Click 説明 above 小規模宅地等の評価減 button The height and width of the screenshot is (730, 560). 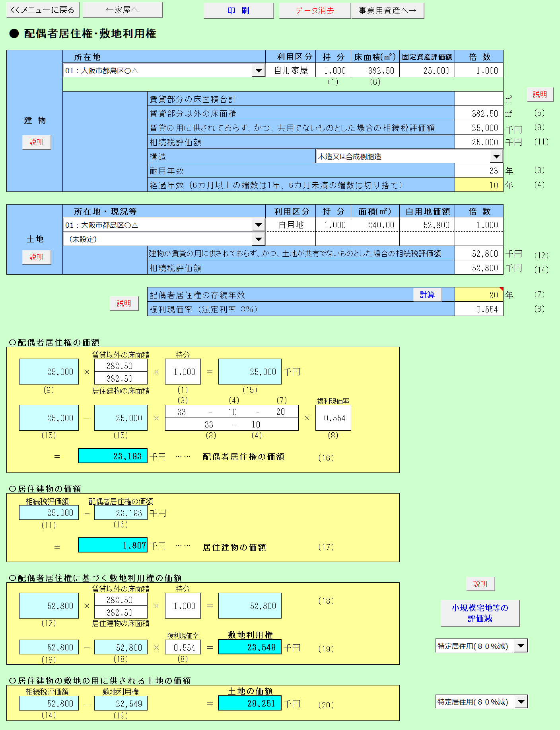click(480, 584)
